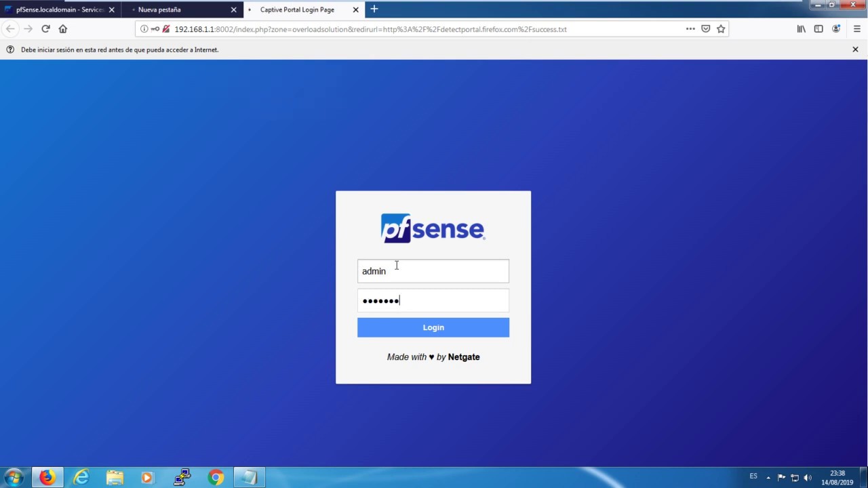Click the notepad-style taskbar app
Viewport: 868px width, 488px height.
pyautogui.click(x=249, y=477)
